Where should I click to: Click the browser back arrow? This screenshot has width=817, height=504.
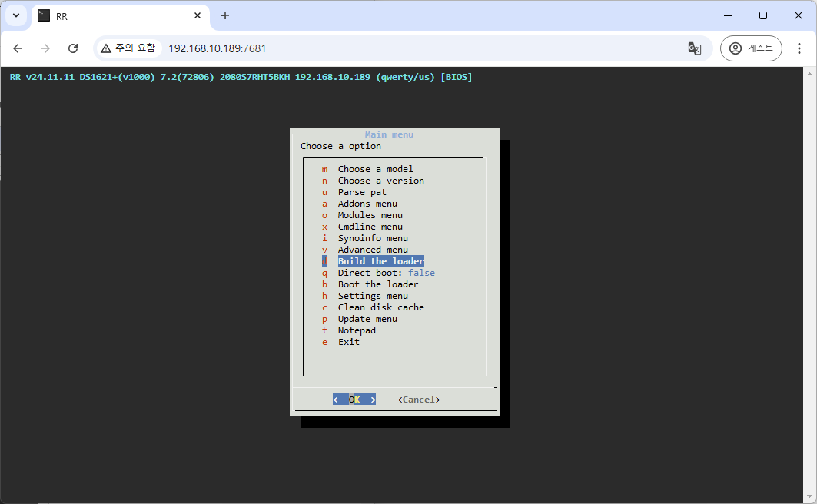click(x=18, y=48)
